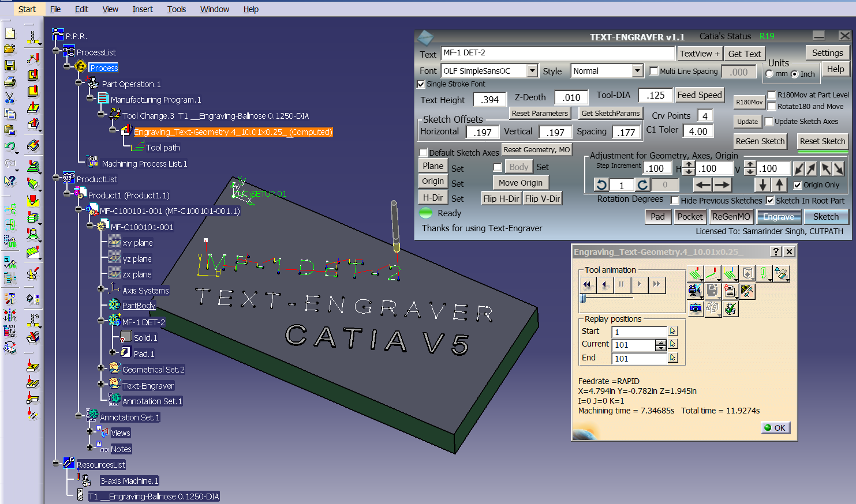Toggle the Single Stroke Font checkbox

(421, 84)
